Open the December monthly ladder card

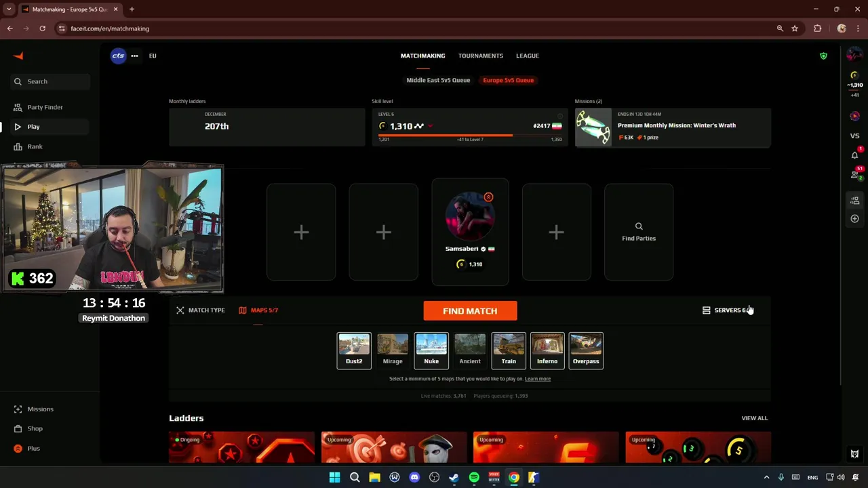point(267,127)
